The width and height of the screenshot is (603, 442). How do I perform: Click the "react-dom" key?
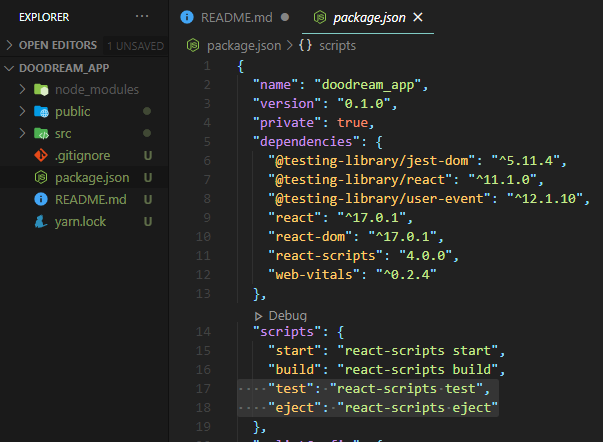coord(310,237)
